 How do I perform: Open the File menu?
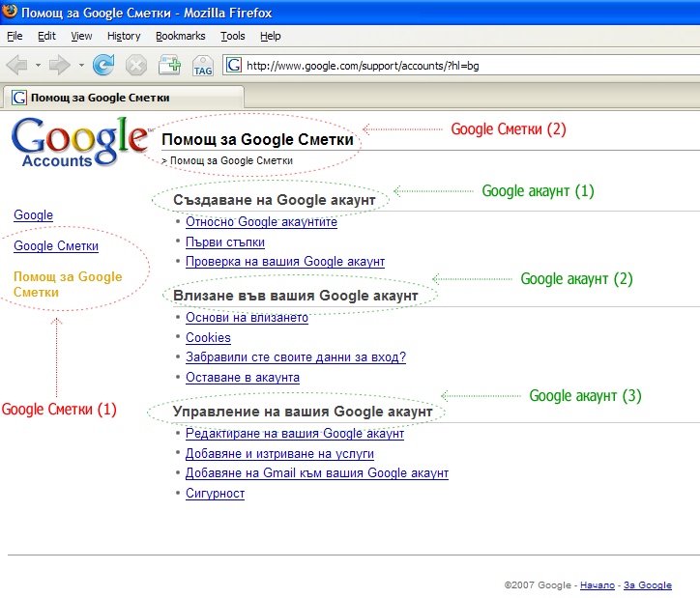(15, 36)
